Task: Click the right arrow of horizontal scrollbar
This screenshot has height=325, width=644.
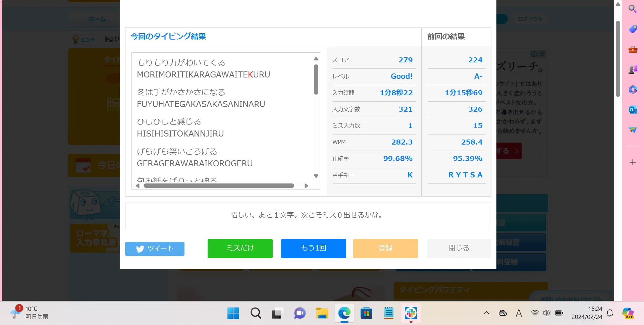Action: [306, 186]
